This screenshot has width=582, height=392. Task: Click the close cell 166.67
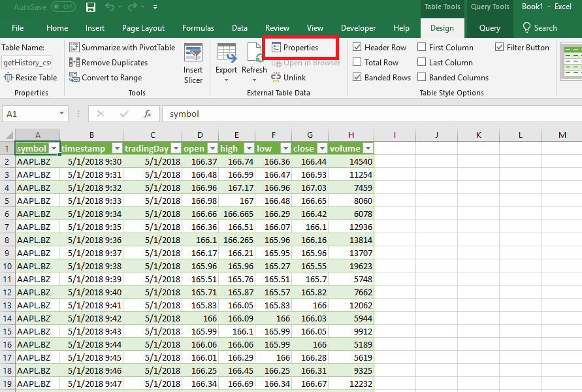click(310, 384)
